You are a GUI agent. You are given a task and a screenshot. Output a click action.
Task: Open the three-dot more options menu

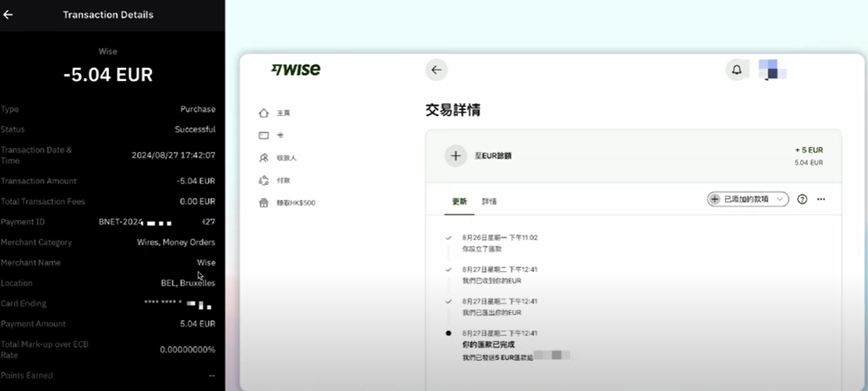click(821, 199)
